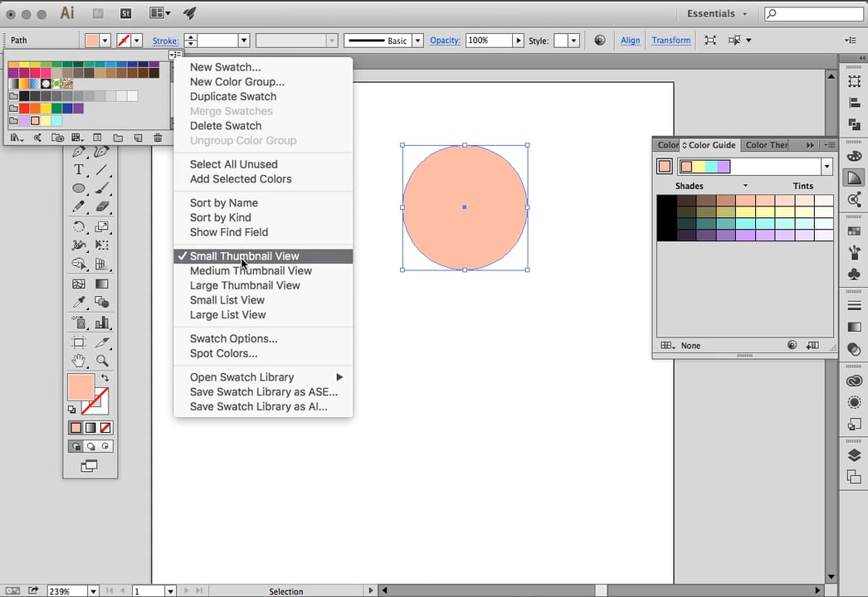Choose New Swatch... from the menu
Viewport: 868px width, 597px height.
point(263,67)
